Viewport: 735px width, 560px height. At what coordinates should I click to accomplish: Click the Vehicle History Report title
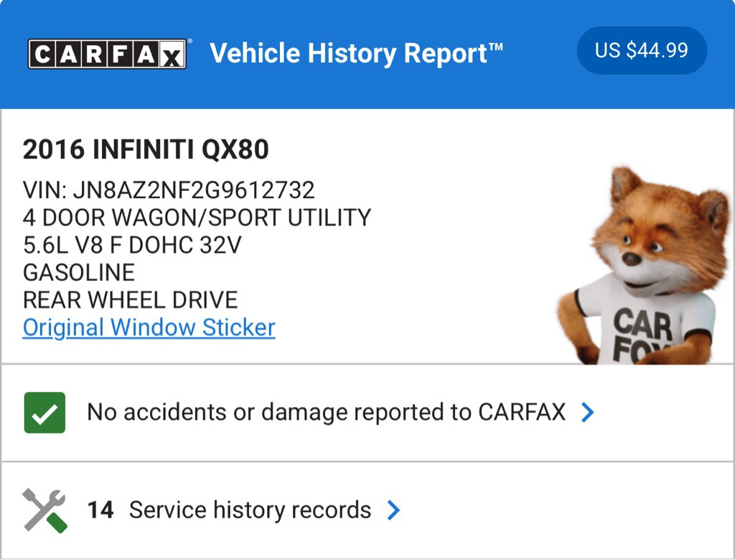pos(356,54)
